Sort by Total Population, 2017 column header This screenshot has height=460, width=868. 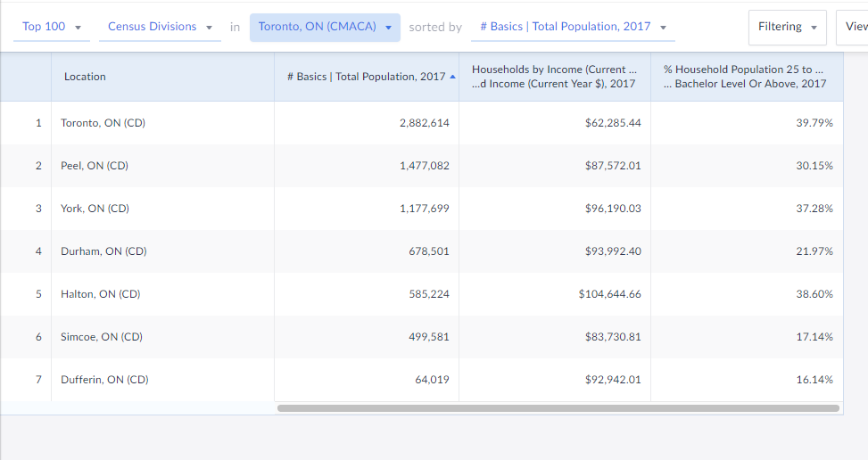(366, 77)
